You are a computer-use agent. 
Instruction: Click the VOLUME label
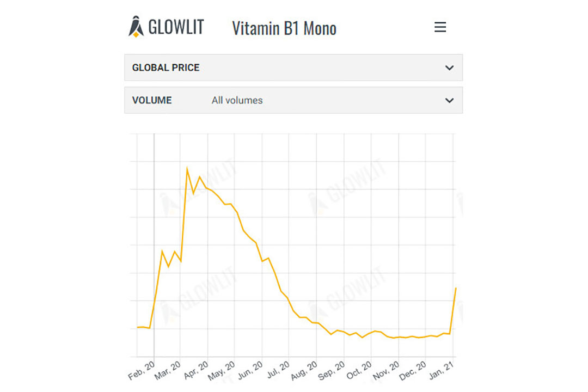[x=152, y=101]
